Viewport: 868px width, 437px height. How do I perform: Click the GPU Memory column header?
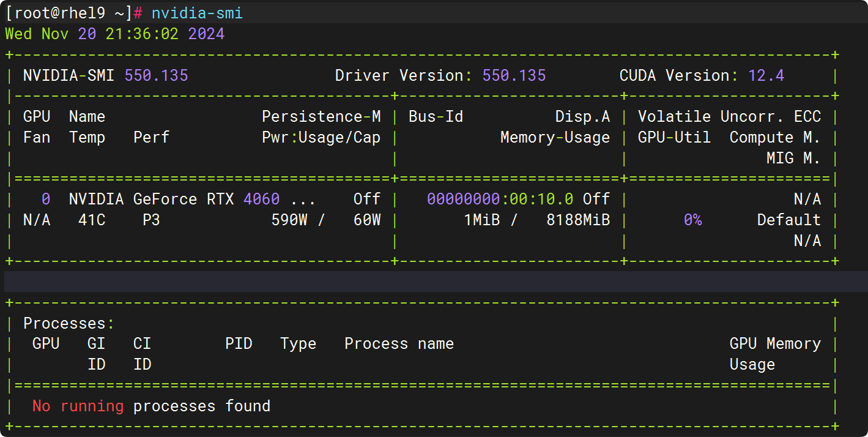click(x=776, y=343)
